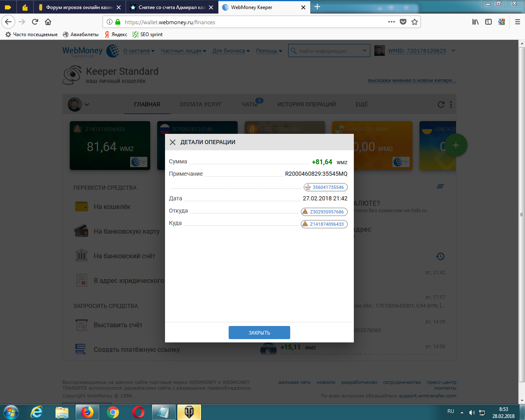Screen dimensions: 525x420
Task: Open Firefox library icon
Action: pyautogui.click(x=475, y=22)
